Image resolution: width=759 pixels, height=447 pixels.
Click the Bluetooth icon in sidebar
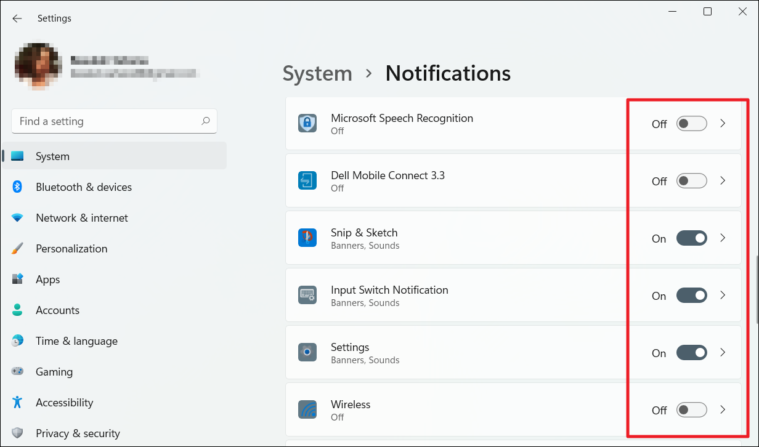tap(17, 186)
